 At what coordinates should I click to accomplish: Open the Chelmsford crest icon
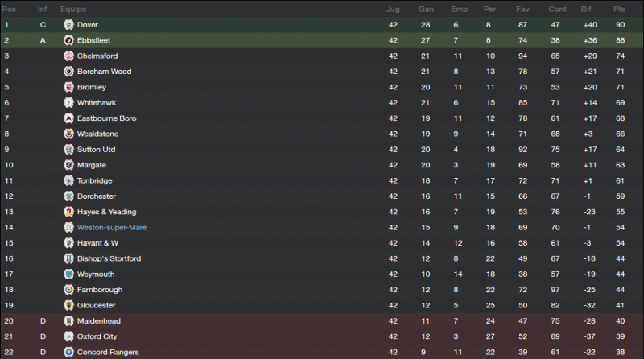[68, 56]
